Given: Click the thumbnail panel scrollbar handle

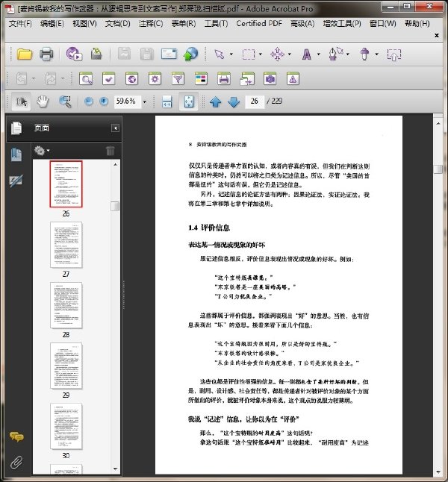Looking at the screenshot, I should (115, 206).
